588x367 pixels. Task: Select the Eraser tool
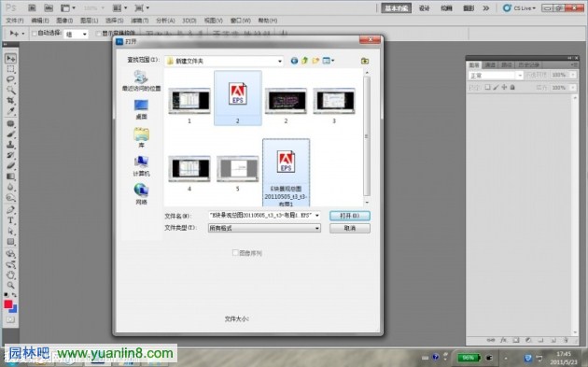point(10,166)
